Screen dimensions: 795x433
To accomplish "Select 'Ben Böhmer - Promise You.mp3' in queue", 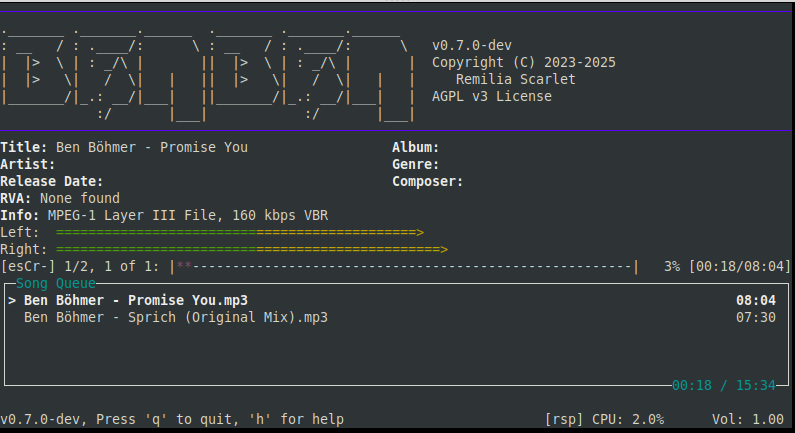I will pyautogui.click(x=136, y=300).
